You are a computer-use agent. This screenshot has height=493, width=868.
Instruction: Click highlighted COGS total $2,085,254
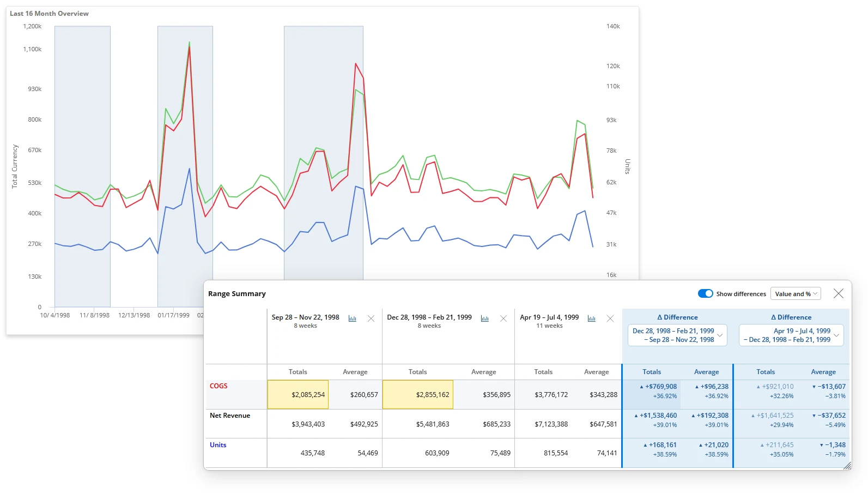[298, 394]
